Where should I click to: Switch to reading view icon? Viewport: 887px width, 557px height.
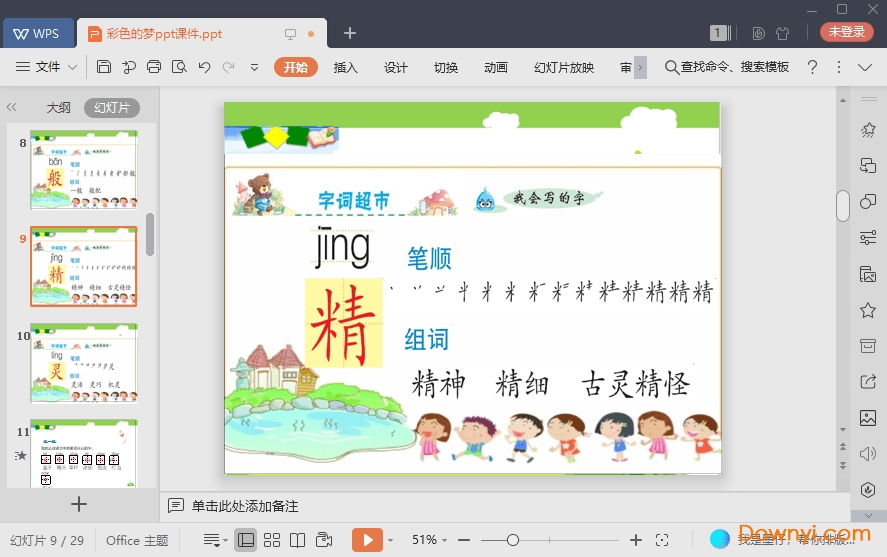(x=298, y=540)
